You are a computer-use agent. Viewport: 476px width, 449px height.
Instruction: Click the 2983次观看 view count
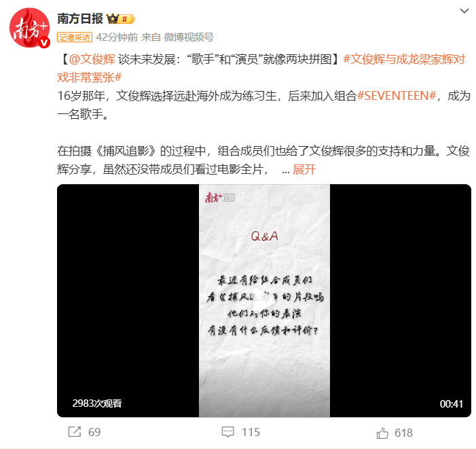(x=97, y=403)
